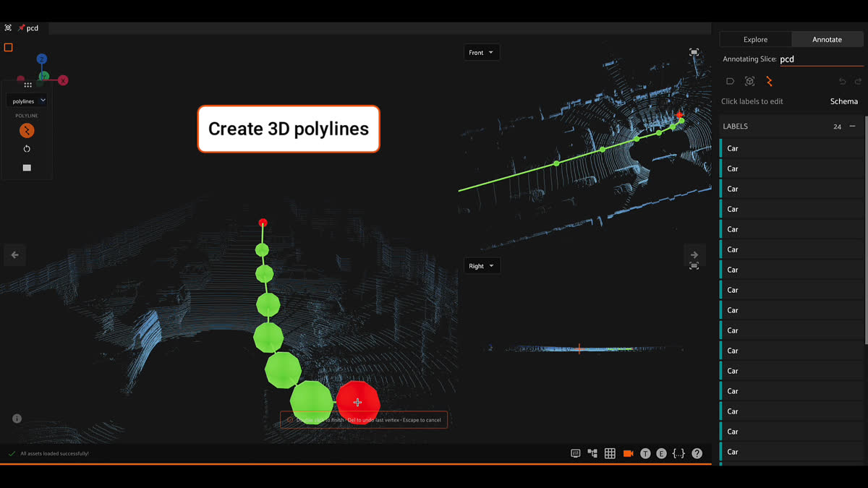868x488 pixels.
Task: Click the red crosshair vertex at polyline's bottom
Action: point(358,403)
